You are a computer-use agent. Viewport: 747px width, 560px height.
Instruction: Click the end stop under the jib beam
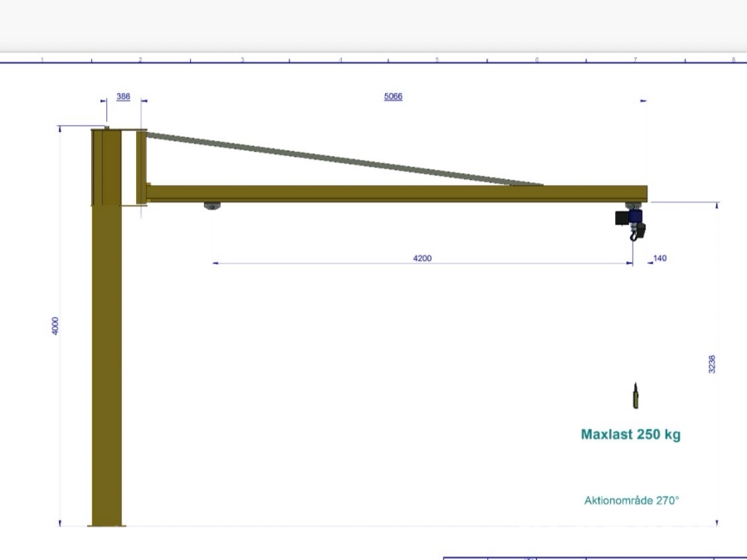pyautogui.click(x=213, y=206)
